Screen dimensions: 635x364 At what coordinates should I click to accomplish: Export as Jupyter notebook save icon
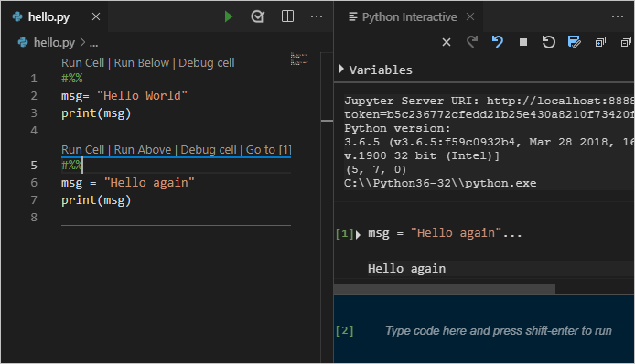tap(575, 42)
